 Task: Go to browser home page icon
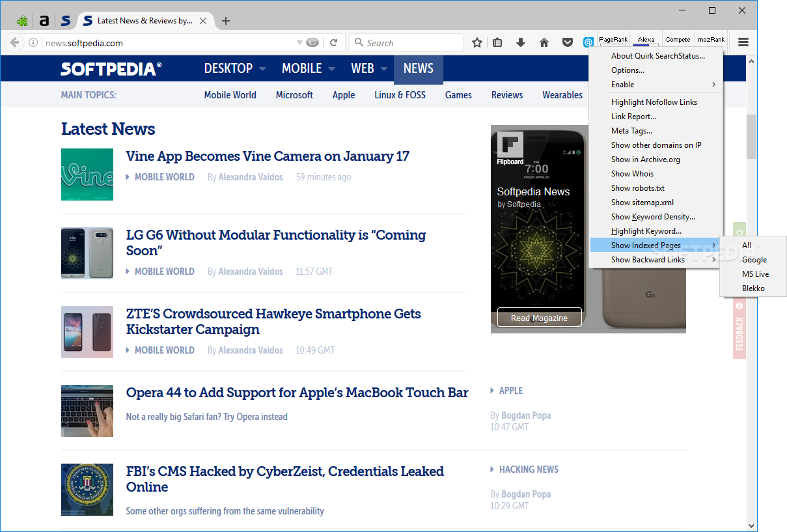click(544, 43)
